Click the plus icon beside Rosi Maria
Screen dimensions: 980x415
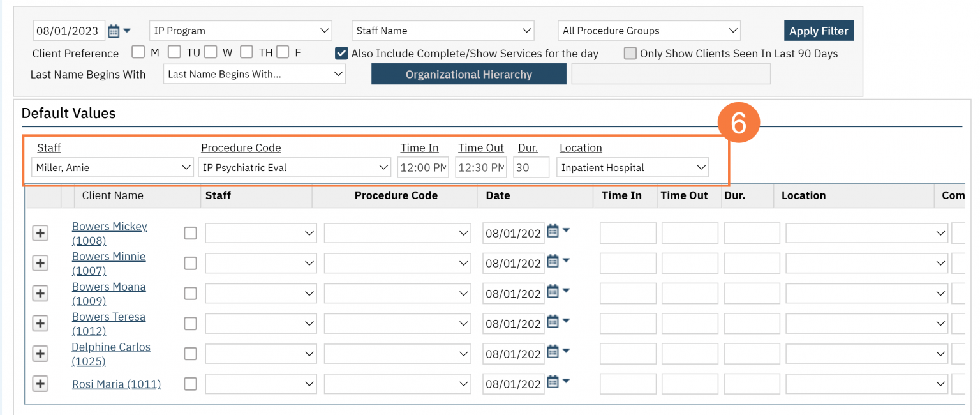pyautogui.click(x=40, y=384)
